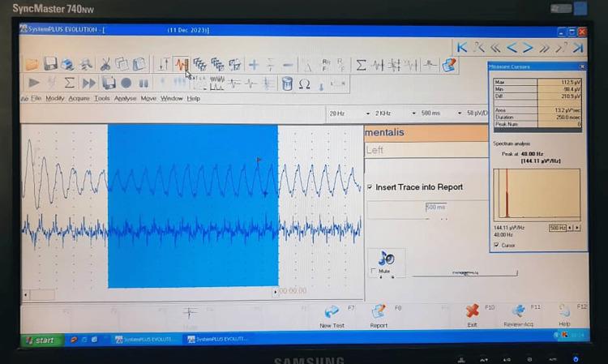Click the sigma averaging icon in top toolbar
Viewport: 608px width, 364px height.
[x=362, y=65]
